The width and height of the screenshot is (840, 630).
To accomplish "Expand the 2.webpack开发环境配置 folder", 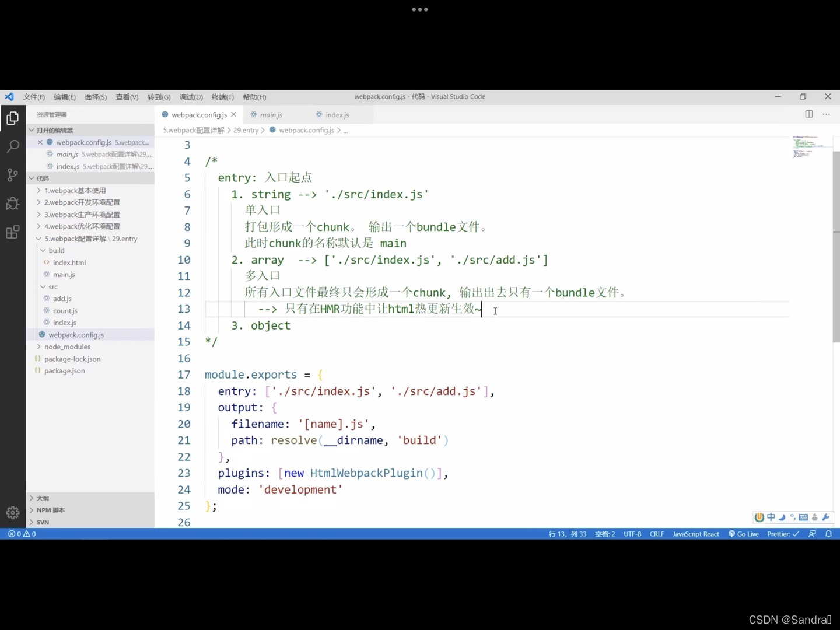I will coord(90,202).
